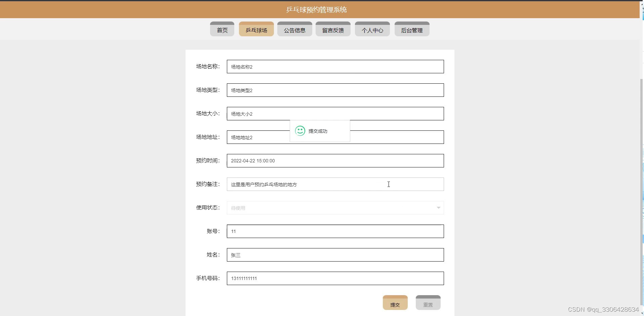Click the 场地大小 input field

[x=335, y=114]
